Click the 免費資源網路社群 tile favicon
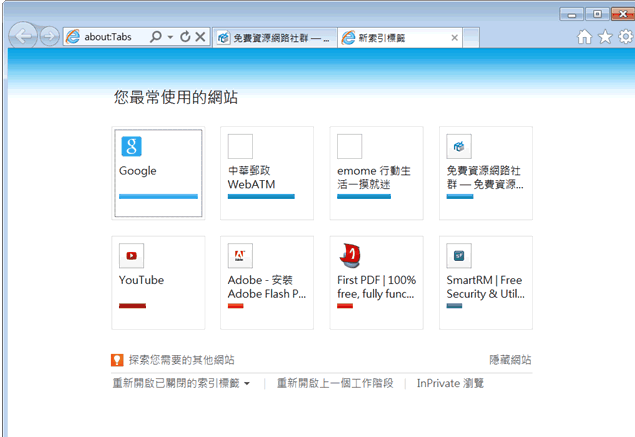This screenshot has height=437, width=635. (x=459, y=146)
